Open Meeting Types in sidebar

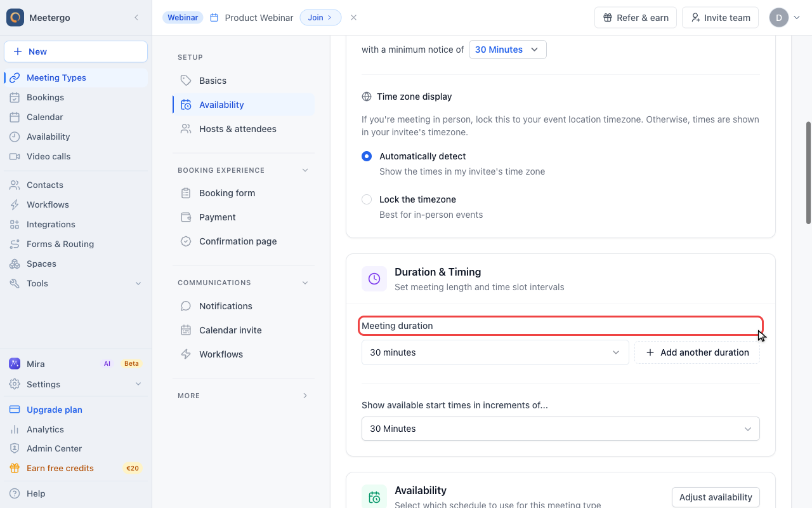point(75,77)
